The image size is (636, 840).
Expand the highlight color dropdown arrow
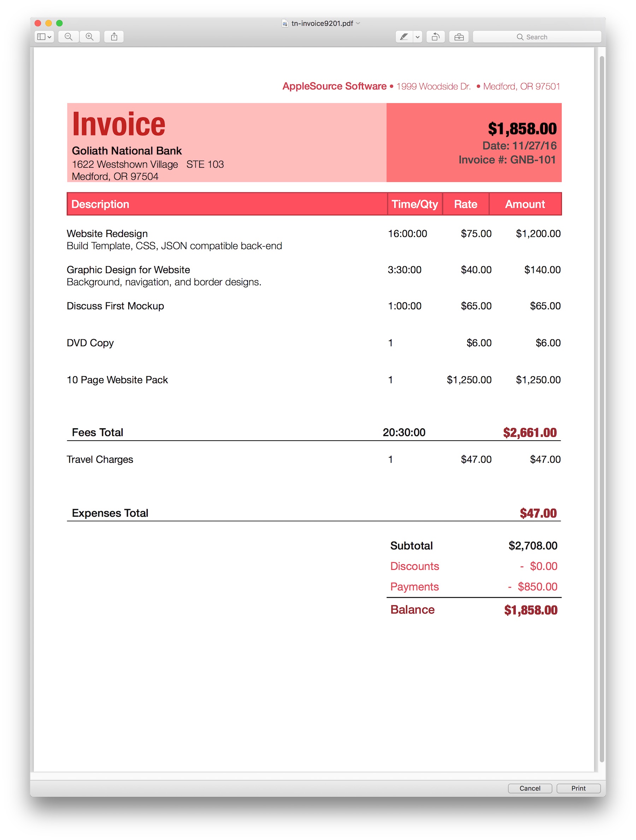click(418, 37)
